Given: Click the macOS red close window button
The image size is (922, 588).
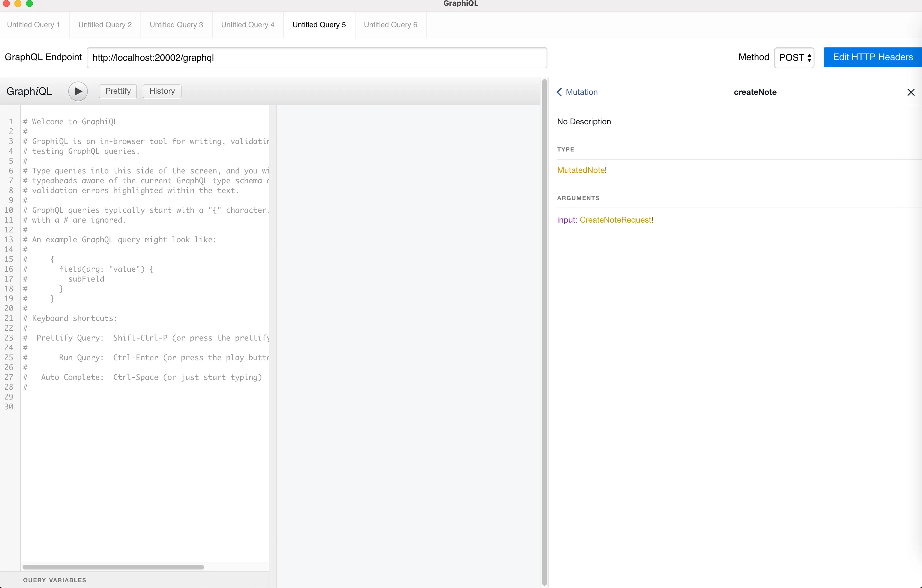Looking at the screenshot, I should pyautogui.click(x=6, y=3).
